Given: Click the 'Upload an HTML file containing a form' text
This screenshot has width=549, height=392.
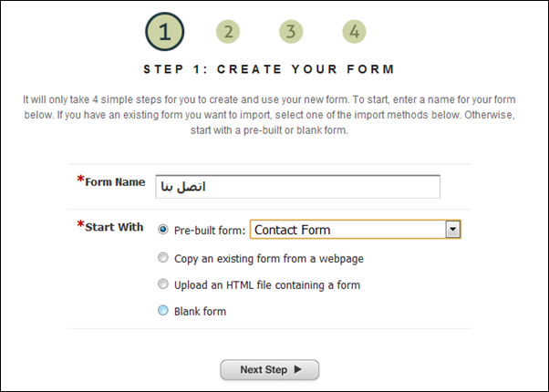Looking at the screenshot, I should [x=266, y=284].
